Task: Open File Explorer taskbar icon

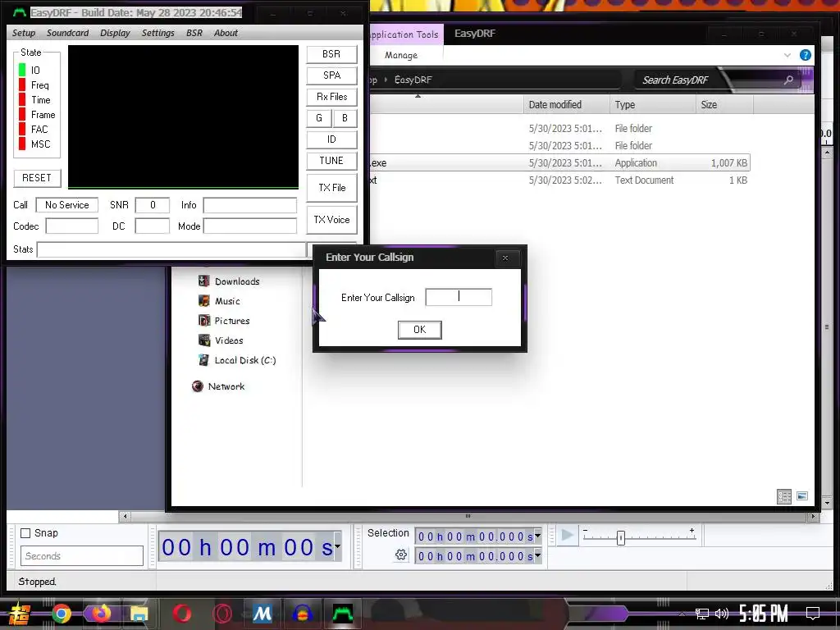Action: point(139,614)
